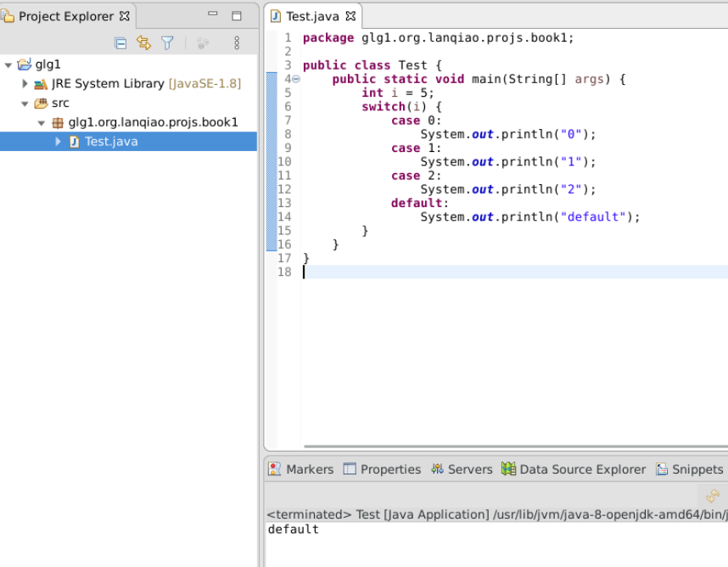Select the src folder entry
The image size is (728, 567).
pos(60,103)
